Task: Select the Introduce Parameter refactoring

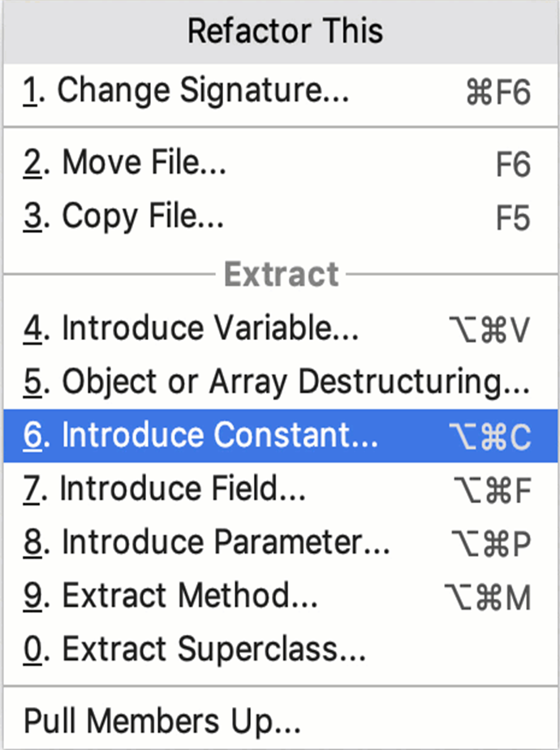Action: [x=207, y=543]
